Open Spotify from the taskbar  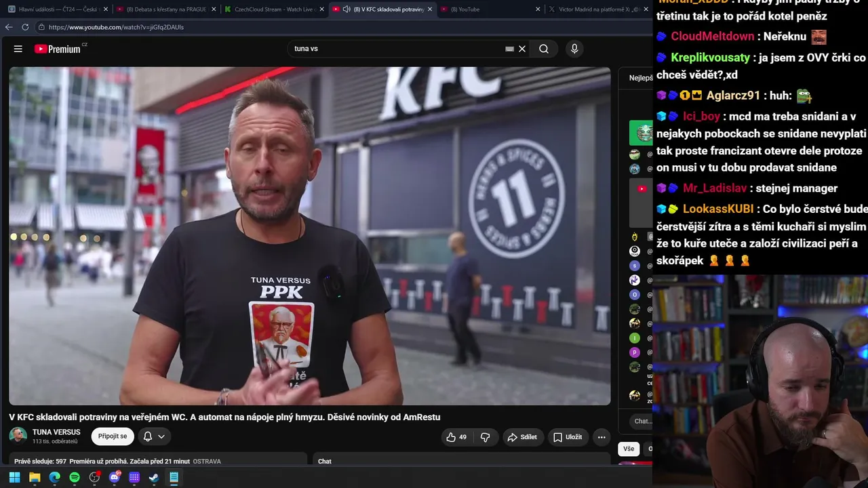[75, 477]
